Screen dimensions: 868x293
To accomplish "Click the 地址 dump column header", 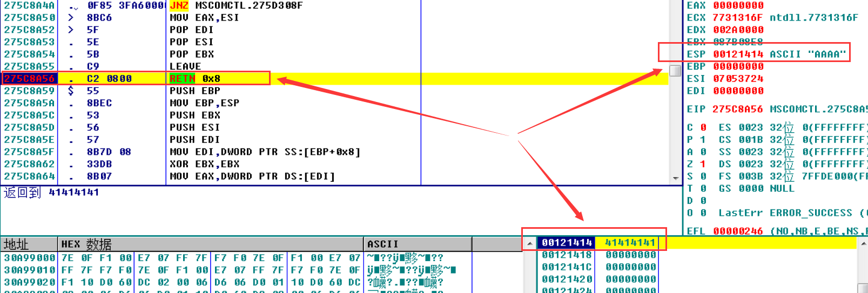I will click(29, 244).
